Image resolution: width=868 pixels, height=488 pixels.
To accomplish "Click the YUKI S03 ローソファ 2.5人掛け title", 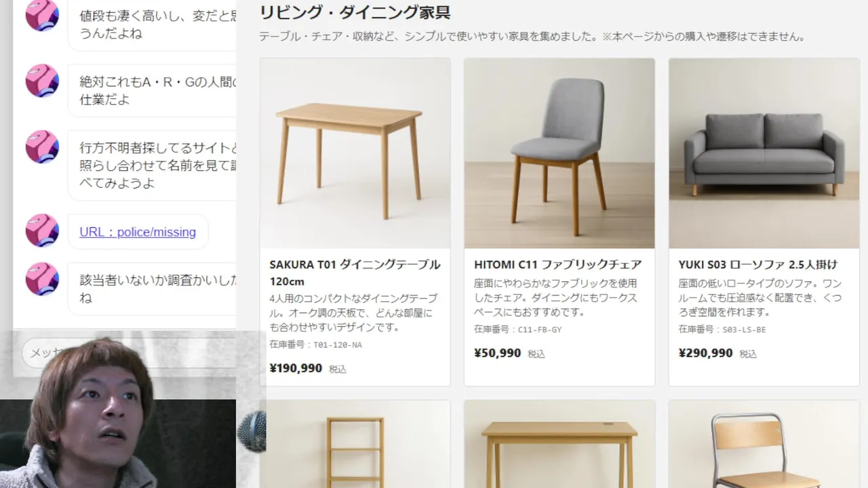I will (x=758, y=264).
